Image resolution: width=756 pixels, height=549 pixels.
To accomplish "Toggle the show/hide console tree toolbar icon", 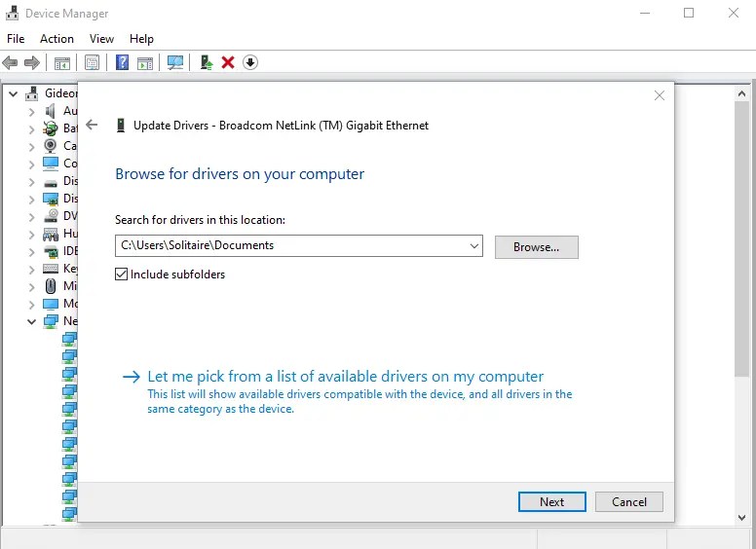I will [61, 62].
